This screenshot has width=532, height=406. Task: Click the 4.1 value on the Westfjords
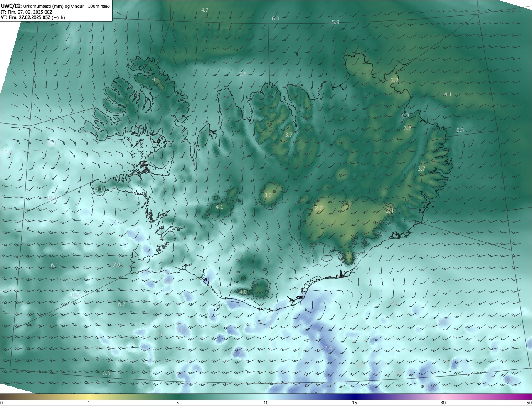(x=156, y=79)
